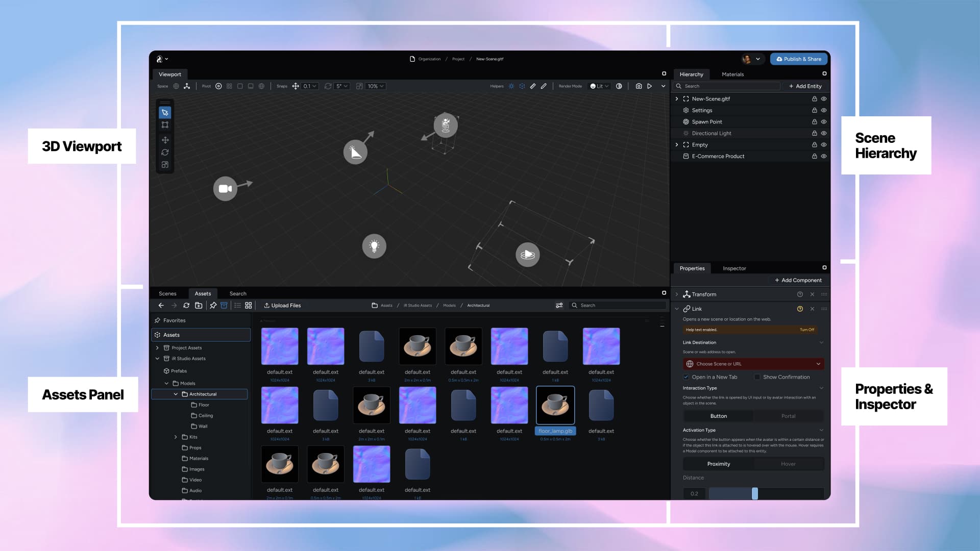This screenshot has width=980, height=551.
Task: Click the Play button to preview the scene
Action: pos(650,86)
